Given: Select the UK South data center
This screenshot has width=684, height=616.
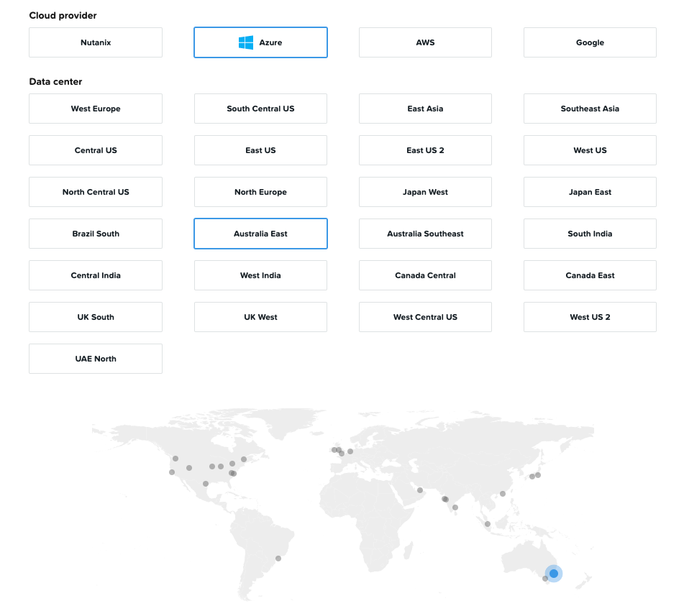Looking at the screenshot, I should point(96,317).
